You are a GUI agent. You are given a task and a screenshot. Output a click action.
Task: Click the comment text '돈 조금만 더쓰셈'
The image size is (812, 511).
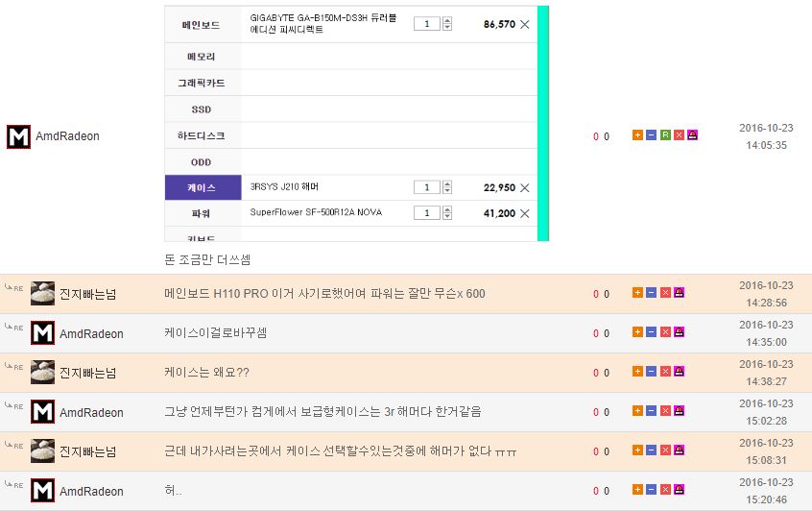point(207,259)
